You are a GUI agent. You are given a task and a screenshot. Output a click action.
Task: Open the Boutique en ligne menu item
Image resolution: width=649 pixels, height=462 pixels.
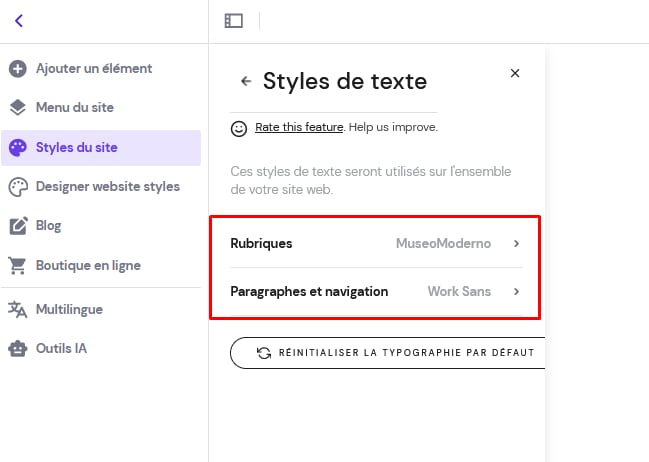click(x=88, y=266)
